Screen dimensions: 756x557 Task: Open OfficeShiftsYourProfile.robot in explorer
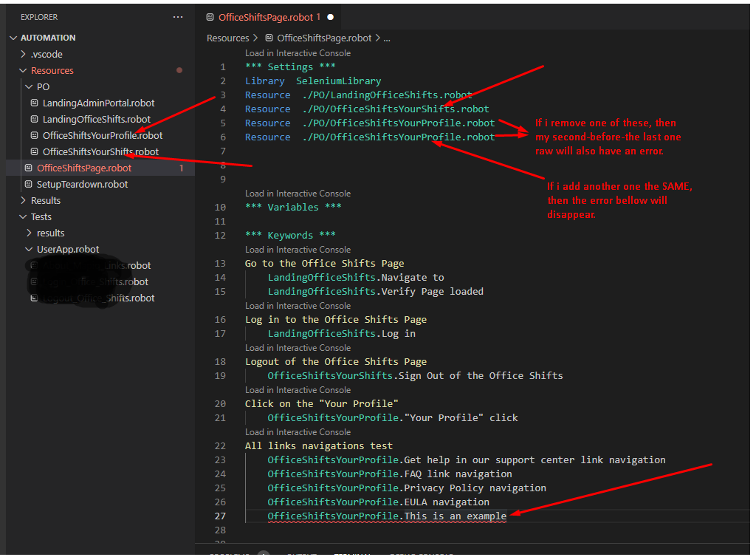[x=102, y=135]
